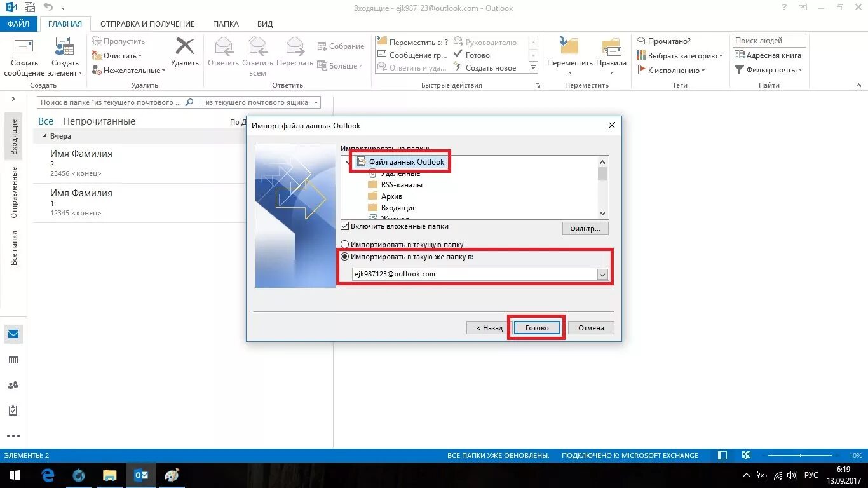
Task: Collapse the Вчера group in message list
Action: point(44,136)
